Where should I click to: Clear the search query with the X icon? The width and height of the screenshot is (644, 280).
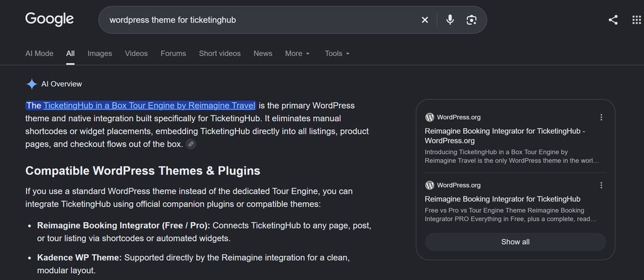click(425, 19)
